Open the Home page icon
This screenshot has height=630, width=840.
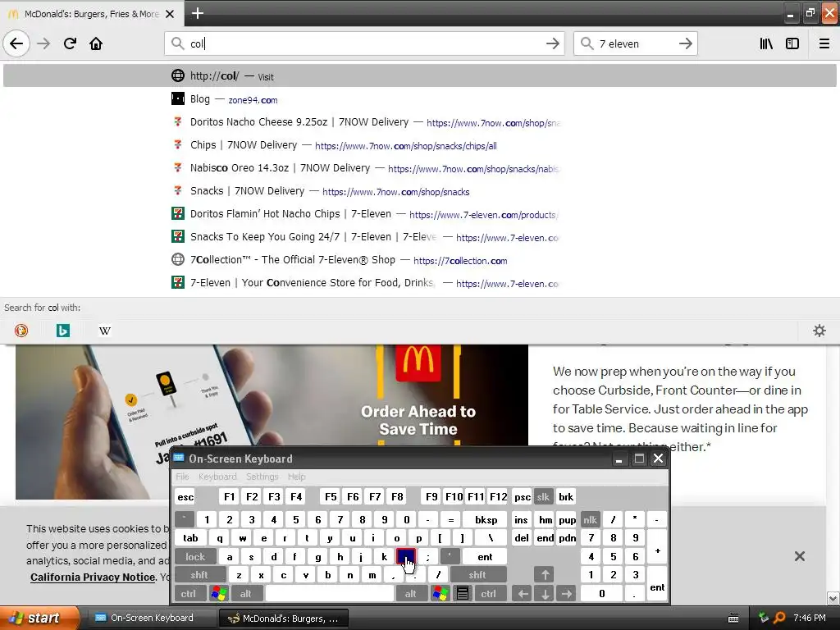click(96, 43)
